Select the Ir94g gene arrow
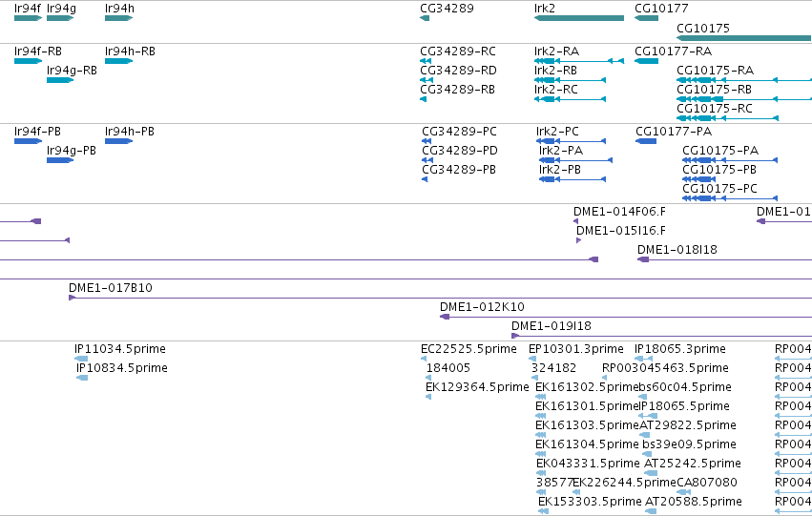 coord(60,18)
